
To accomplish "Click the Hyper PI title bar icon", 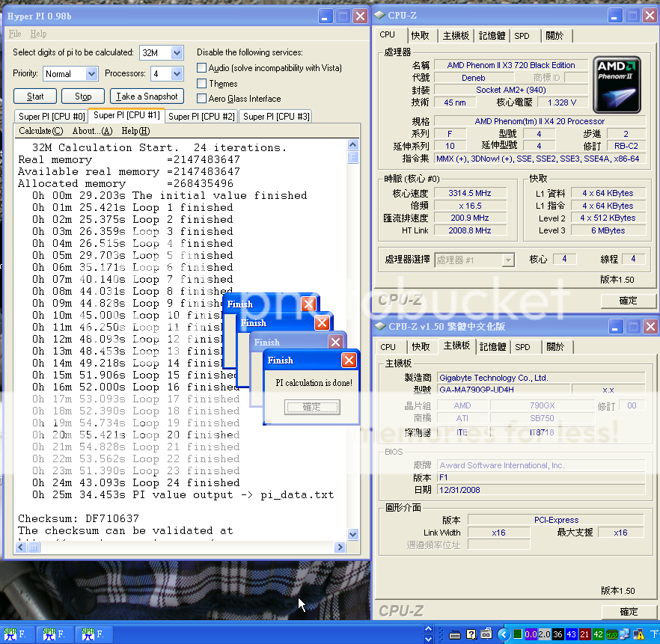I will pyautogui.click(x=9, y=15).
